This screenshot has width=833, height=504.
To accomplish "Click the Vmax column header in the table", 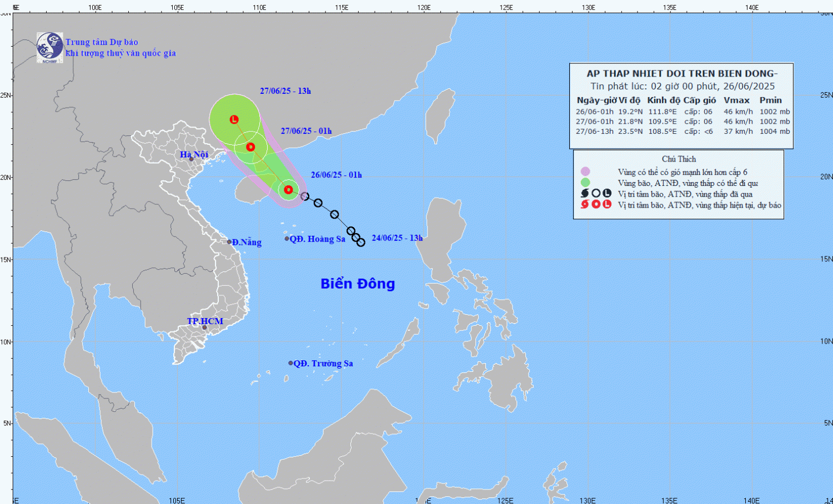I will pos(736,100).
